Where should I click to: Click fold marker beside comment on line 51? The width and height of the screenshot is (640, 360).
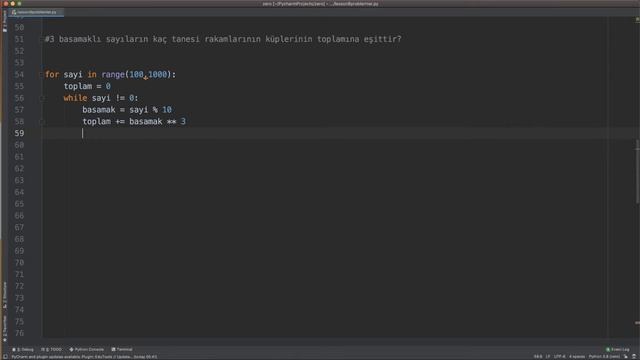[x=42, y=39]
